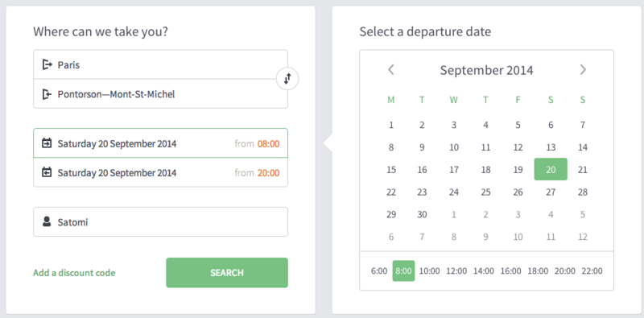Start the search with the SEARCH button
Screen dimensions: 644x318
pyautogui.click(x=227, y=272)
